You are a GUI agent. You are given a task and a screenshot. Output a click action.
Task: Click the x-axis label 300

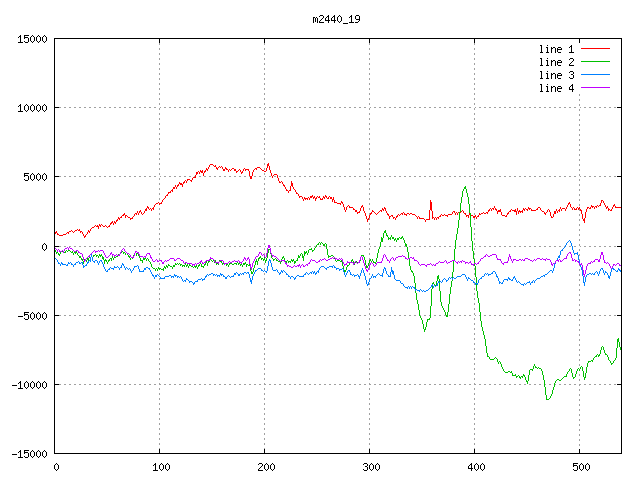tap(371, 467)
